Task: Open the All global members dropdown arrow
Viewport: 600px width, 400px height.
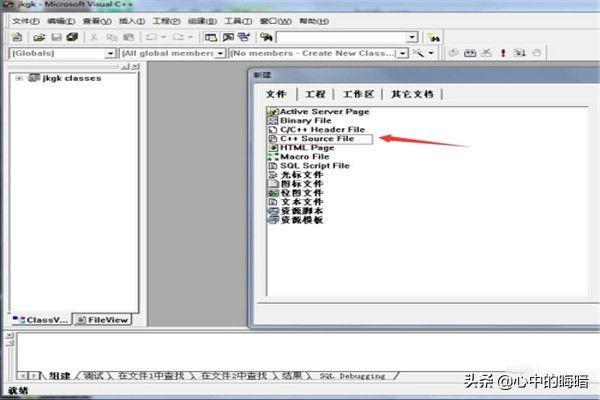Action: tap(220, 53)
